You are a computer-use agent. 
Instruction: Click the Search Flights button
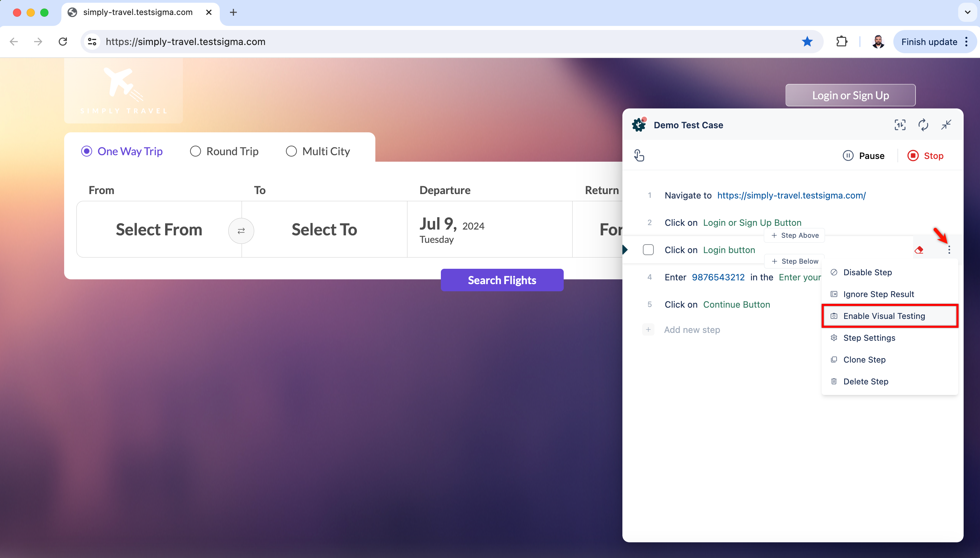click(502, 280)
